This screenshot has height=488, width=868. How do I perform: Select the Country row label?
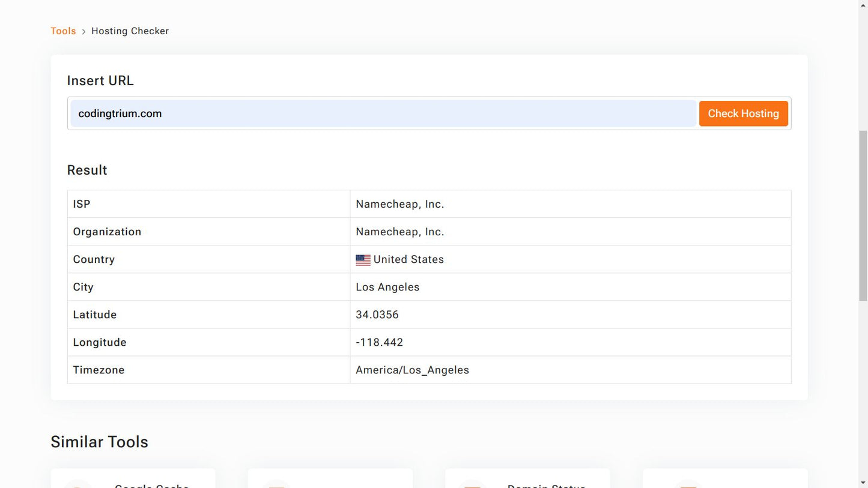[94, 259]
